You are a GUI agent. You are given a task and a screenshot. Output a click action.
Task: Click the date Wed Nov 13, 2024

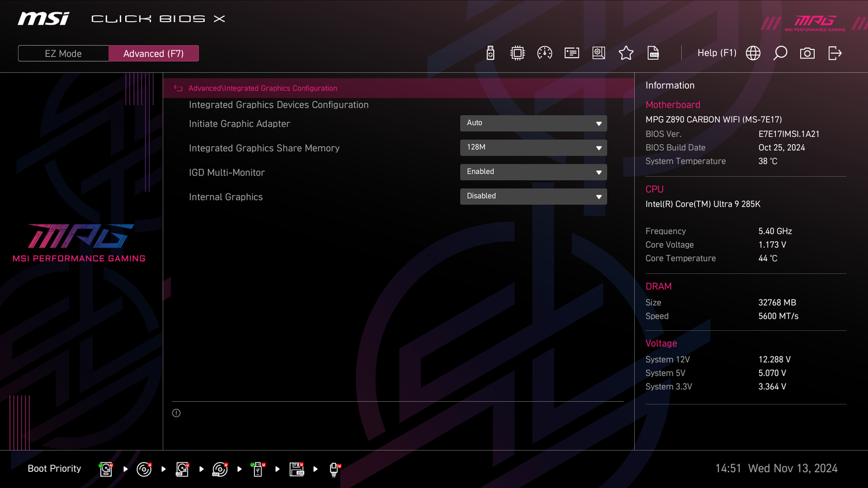793,468
